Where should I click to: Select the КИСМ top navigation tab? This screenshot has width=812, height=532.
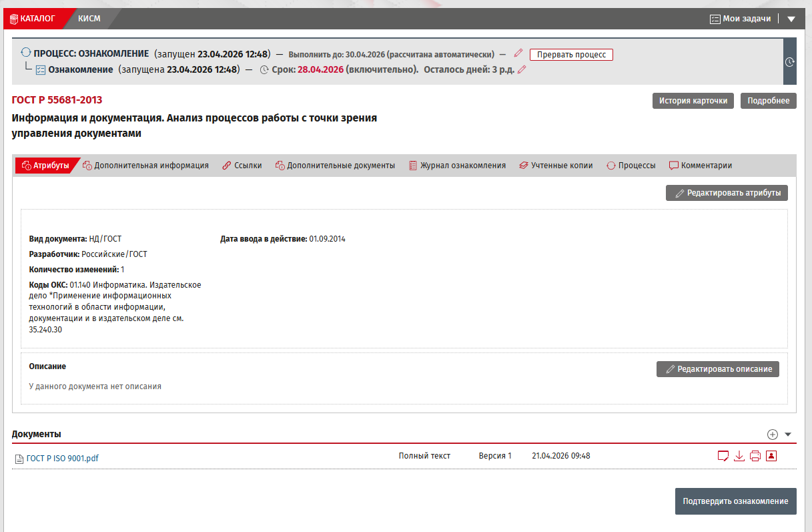(x=89, y=19)
